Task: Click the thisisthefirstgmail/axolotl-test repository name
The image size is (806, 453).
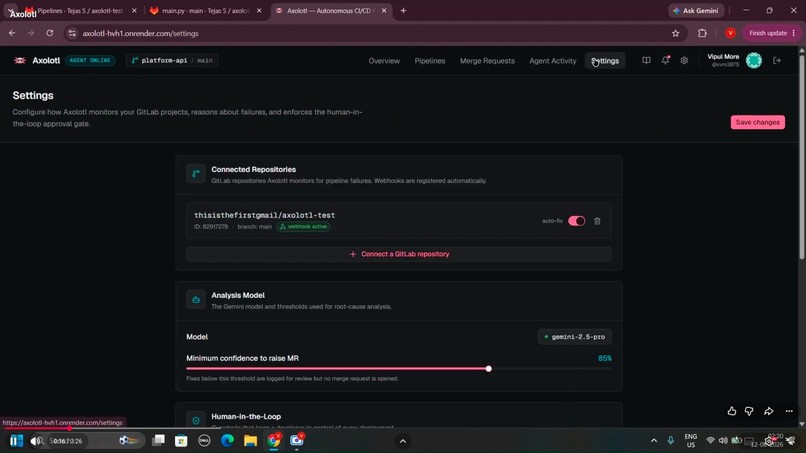Action: [264, 215]
